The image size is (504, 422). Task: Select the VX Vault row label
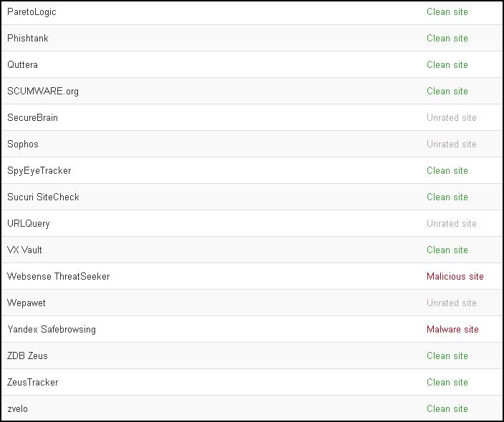click(24, 250)
